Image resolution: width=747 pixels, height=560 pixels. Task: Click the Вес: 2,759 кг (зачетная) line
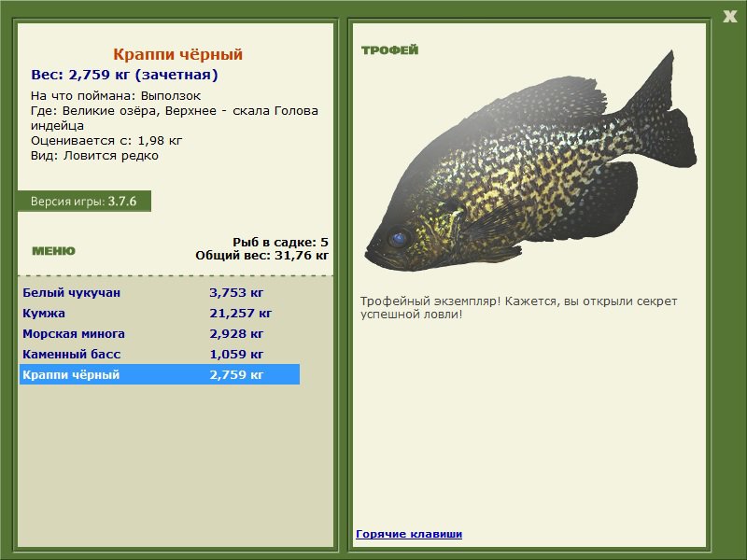124,75
